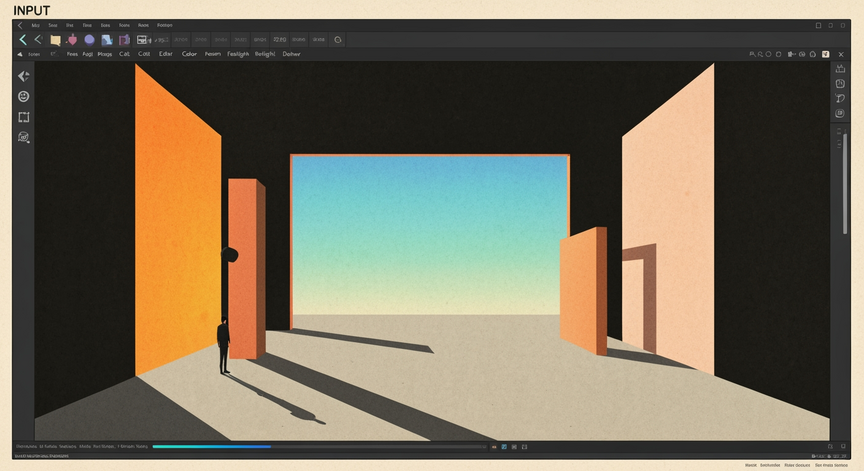Click the rounded clock icon in right sidebar
Image resolution: width=864 pixels, height=471 pixels.
(840, 84)
